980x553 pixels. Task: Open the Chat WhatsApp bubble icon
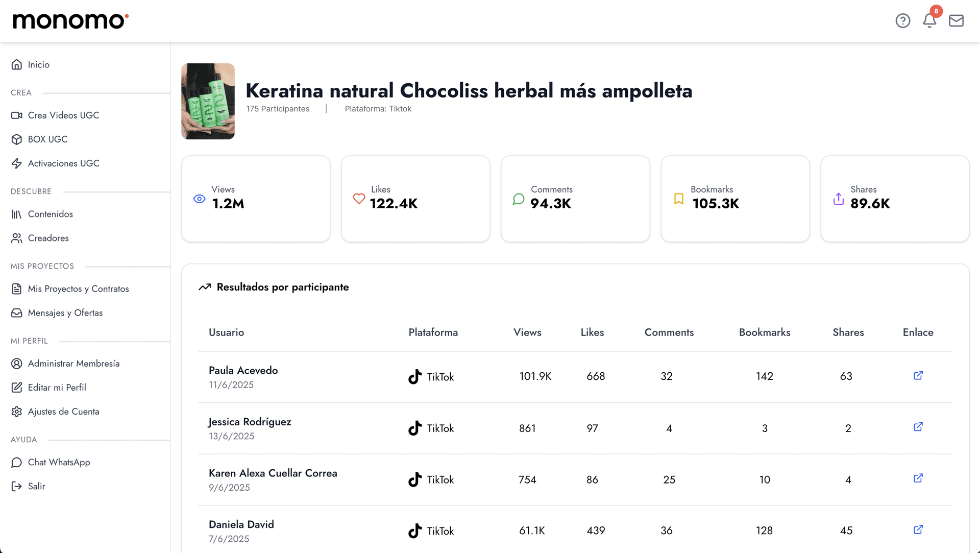tap(17, 462)
